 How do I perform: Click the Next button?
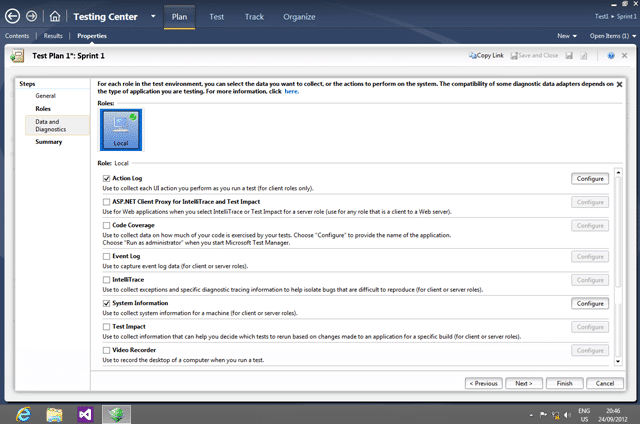point(524,383)
